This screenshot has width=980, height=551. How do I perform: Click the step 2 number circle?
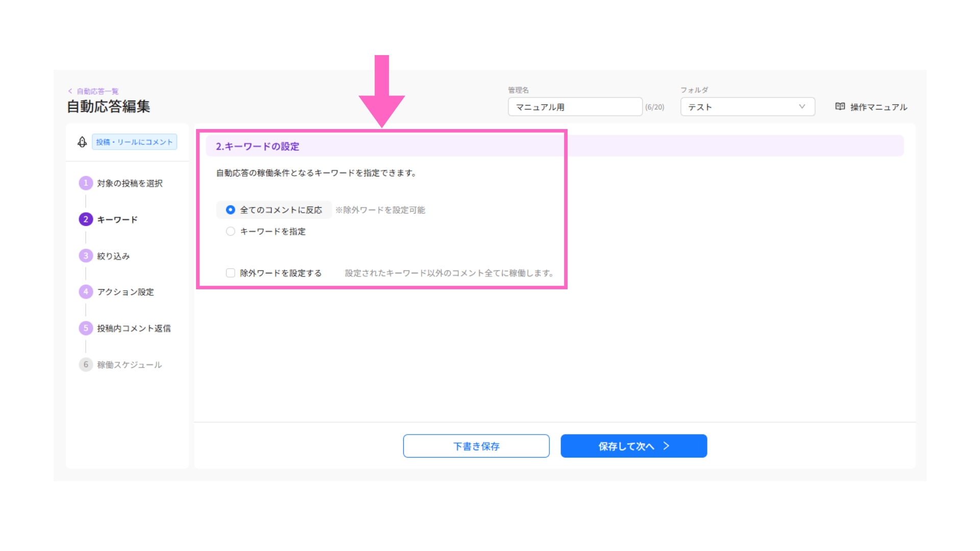tap(86, 219)
